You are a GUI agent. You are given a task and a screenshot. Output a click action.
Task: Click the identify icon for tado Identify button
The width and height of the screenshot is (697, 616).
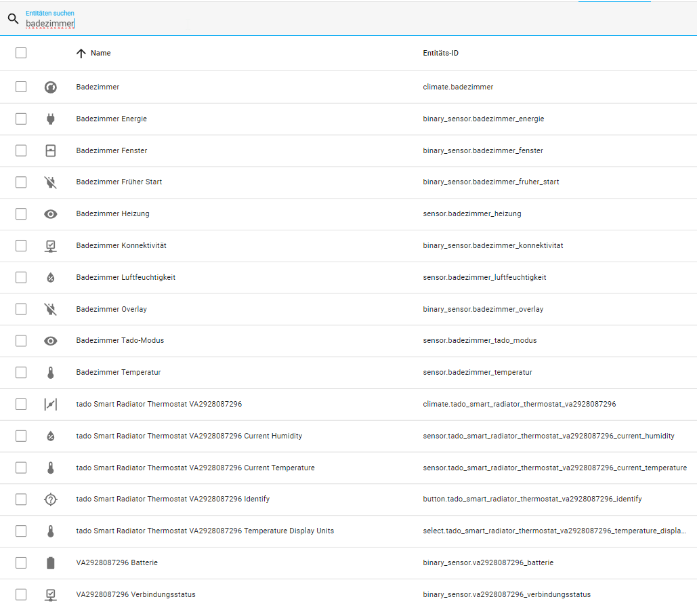51,499
